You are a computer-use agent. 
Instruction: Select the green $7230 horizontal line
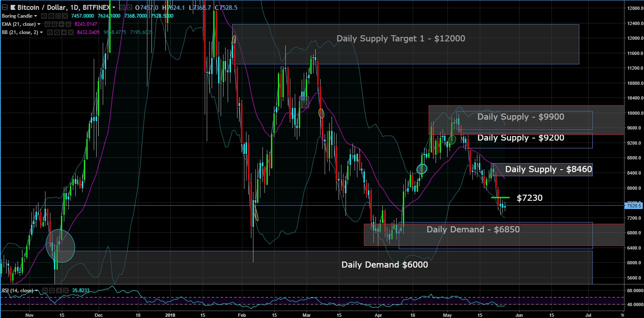500,198
